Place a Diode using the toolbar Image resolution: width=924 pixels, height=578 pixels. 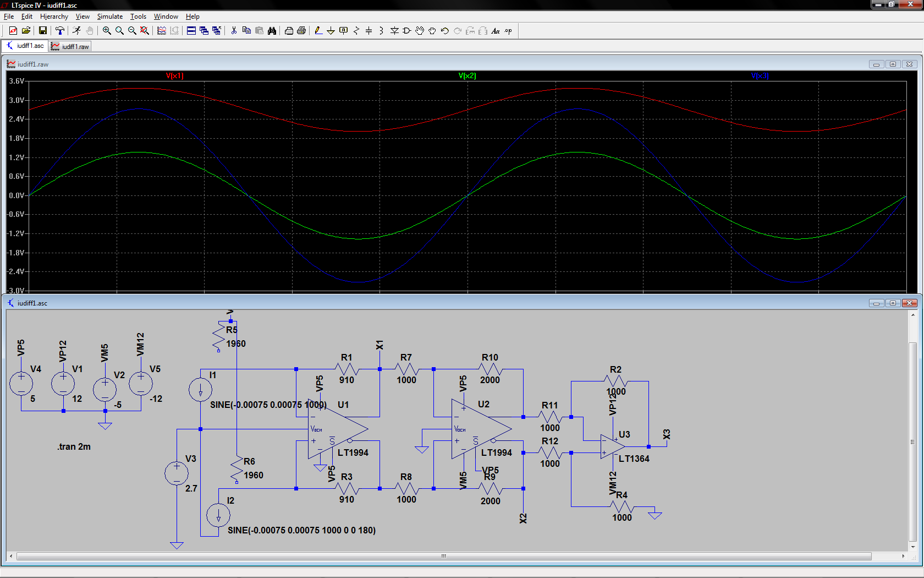(394, 31)
